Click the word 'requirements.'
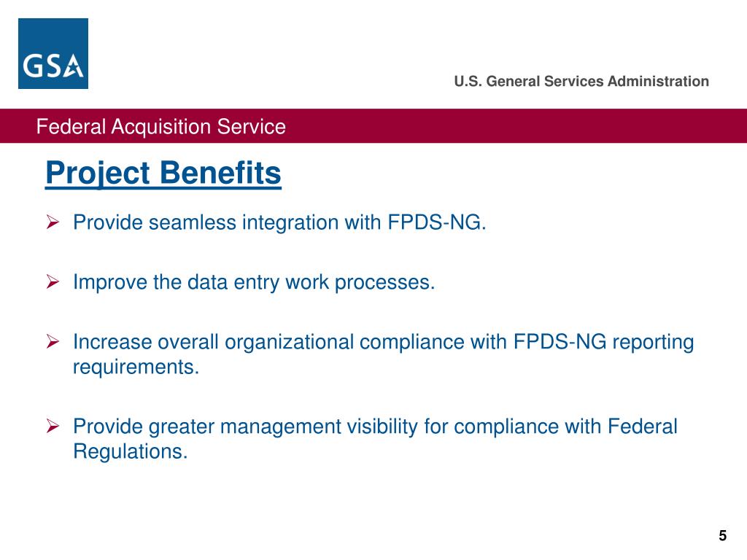Screen dimensions: 747x560 coord(136,367)
